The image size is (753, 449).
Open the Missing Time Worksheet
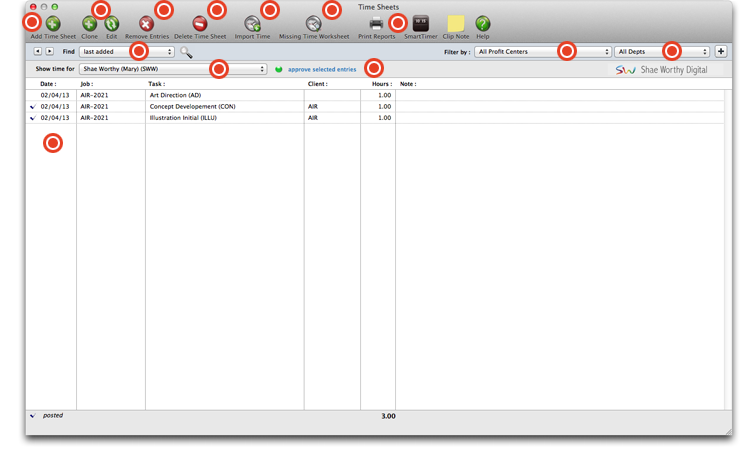313,23
